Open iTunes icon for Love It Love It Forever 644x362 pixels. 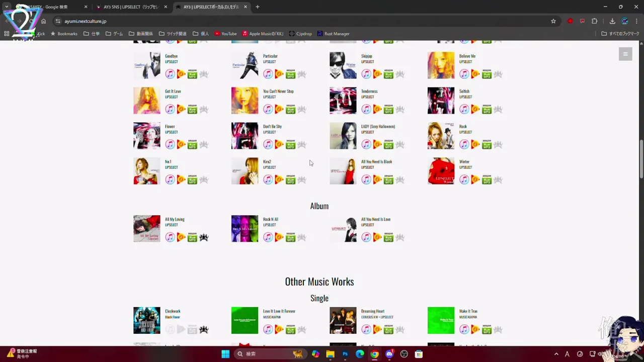(268, 329)
